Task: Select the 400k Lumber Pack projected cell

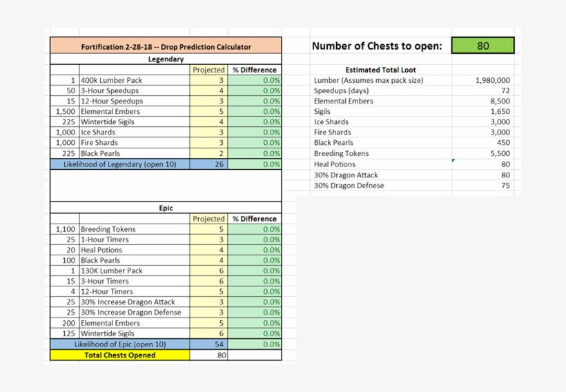Action: click(208, 80)
